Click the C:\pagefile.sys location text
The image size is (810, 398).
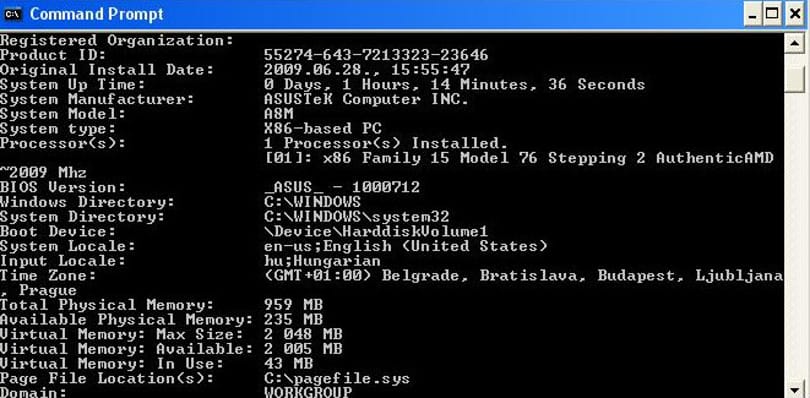click(337, 379)
